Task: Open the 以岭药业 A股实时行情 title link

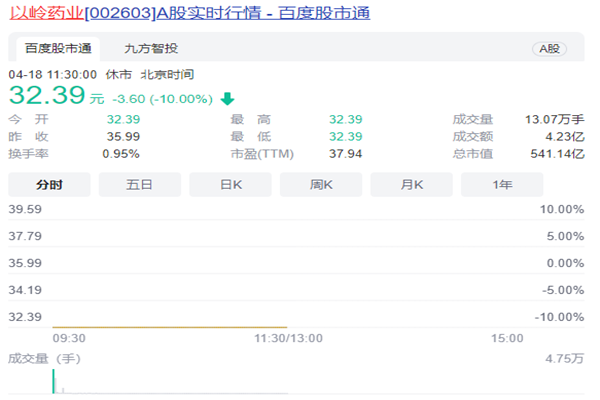Action: (189, 13)
